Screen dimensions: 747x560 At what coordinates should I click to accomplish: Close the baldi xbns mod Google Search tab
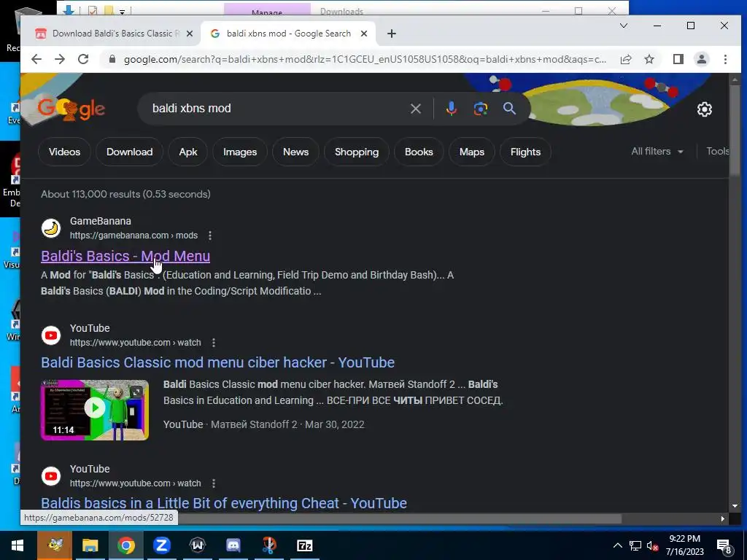coord(364,34)
